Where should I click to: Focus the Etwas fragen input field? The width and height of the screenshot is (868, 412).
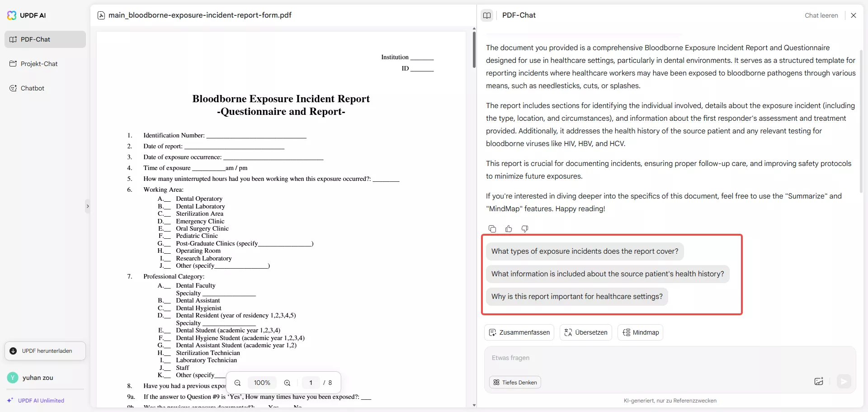pyautogui.click(x=670, y=358)
